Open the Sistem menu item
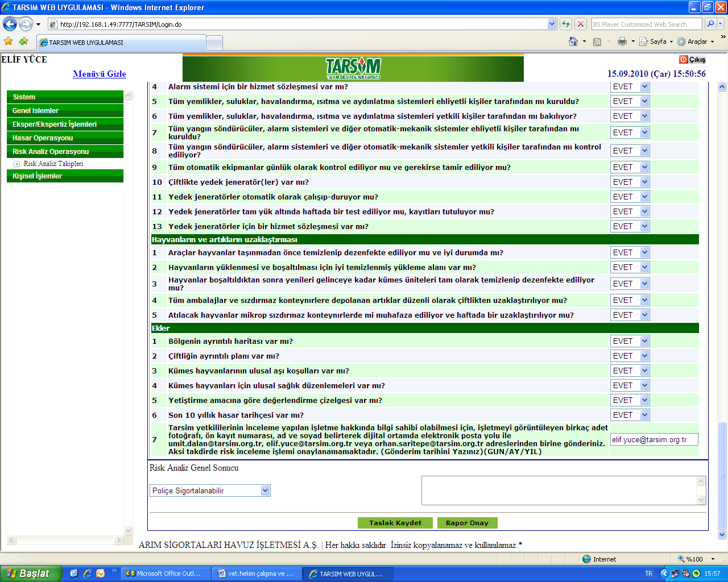Image resolution: width=728 pixels, height=582 pixels. (x=65, y=97)
